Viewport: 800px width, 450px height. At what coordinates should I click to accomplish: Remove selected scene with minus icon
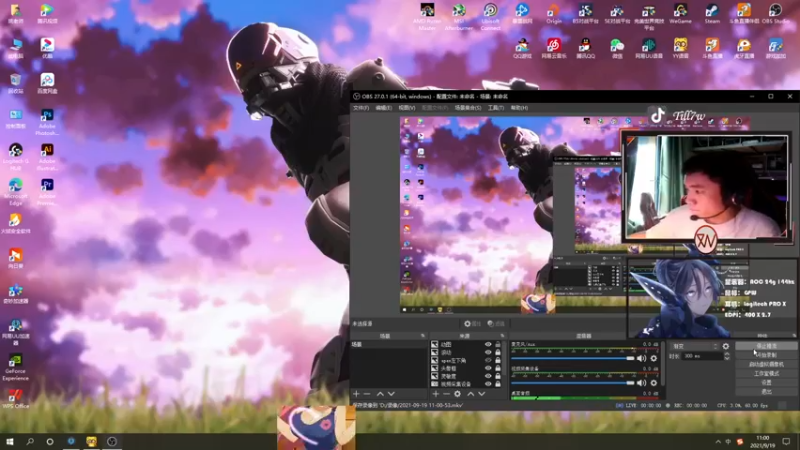click(x=367, y=394)
